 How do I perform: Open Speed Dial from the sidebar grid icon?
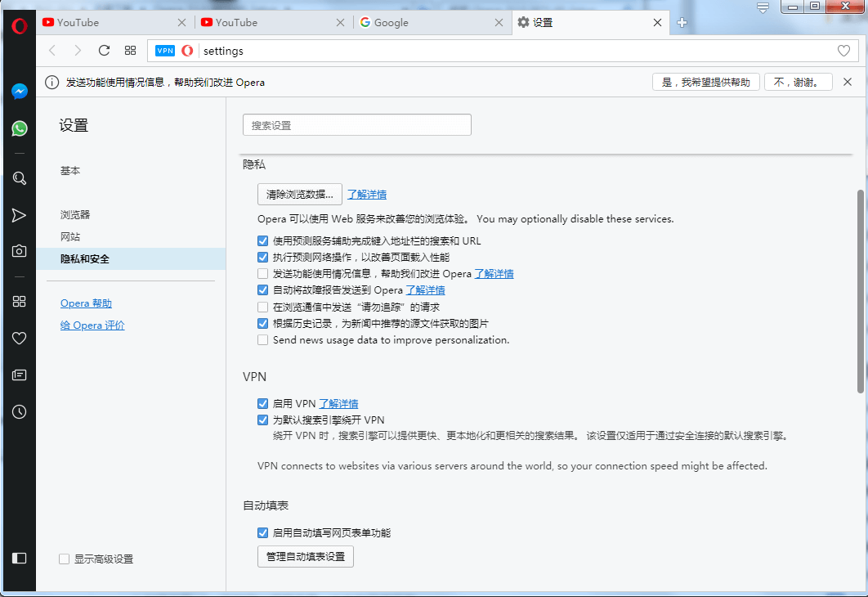(20, 301)
